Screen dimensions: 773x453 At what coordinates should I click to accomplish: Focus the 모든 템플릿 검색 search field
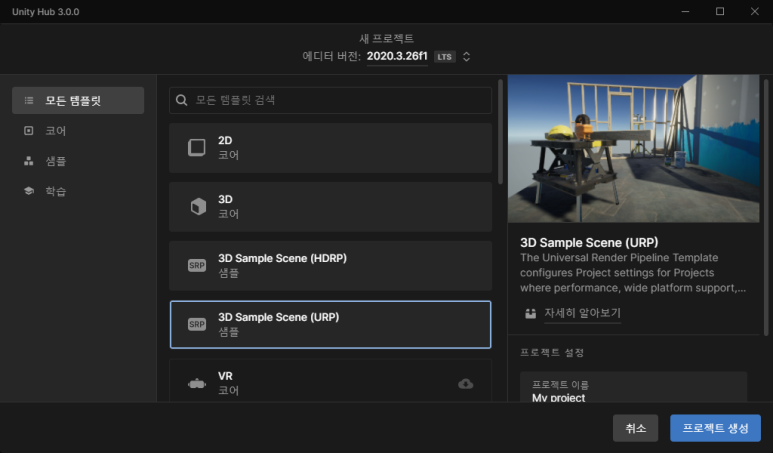click(330, 100)
